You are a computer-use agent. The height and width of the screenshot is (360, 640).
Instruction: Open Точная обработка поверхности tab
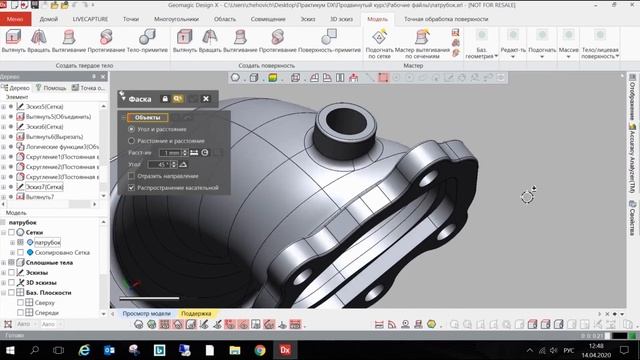[x=446, y=19]
